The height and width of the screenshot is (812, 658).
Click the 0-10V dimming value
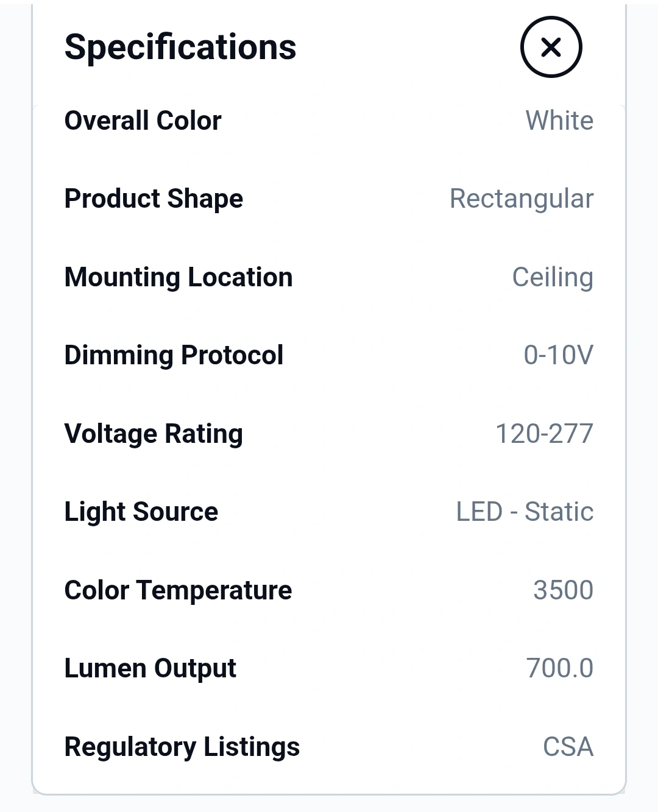pyautogui.click(x=558, y=355)
